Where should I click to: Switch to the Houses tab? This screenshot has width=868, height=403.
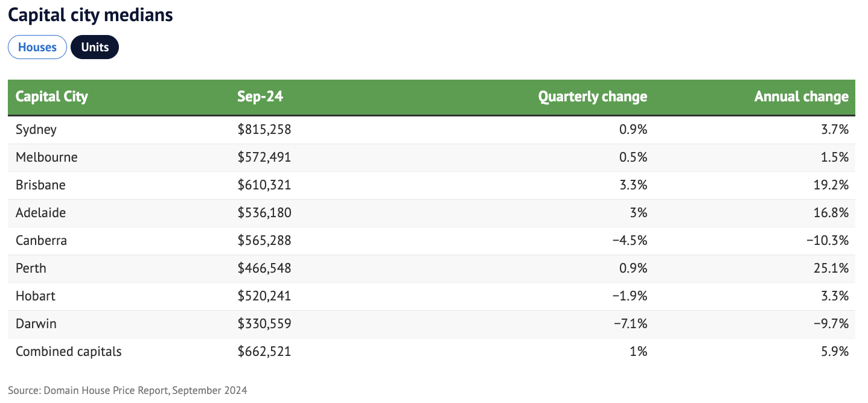(x=37, y=47)
